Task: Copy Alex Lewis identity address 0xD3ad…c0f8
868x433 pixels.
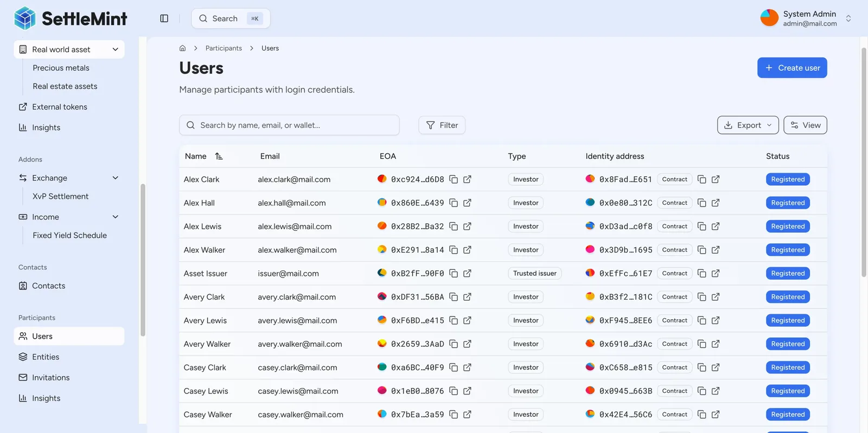Action: [701, 227]
